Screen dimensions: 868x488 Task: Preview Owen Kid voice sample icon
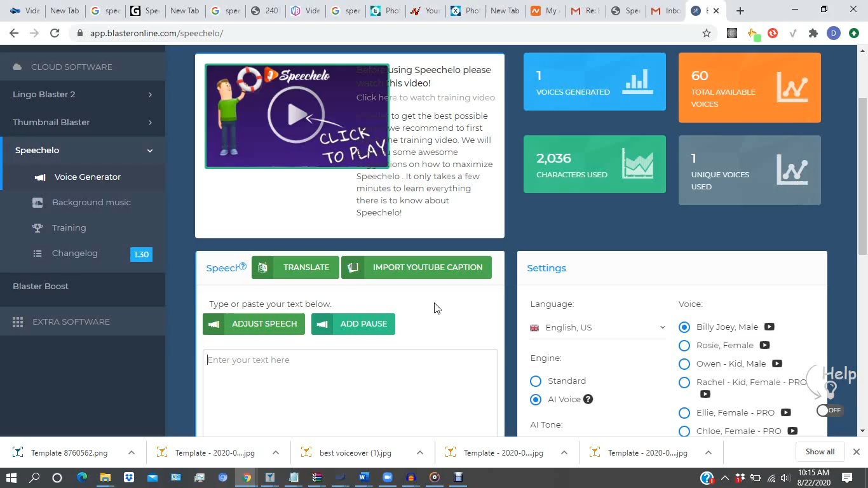point(776,363)
